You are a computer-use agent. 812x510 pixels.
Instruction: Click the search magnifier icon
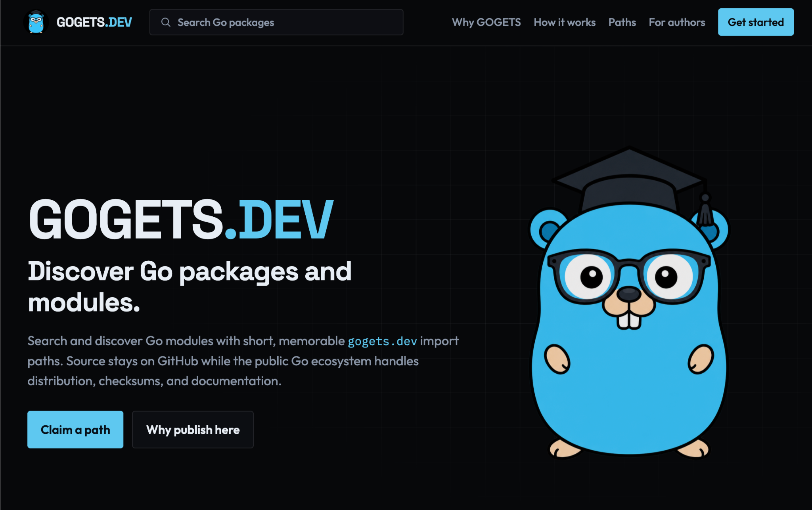click(x=166, y=22)
